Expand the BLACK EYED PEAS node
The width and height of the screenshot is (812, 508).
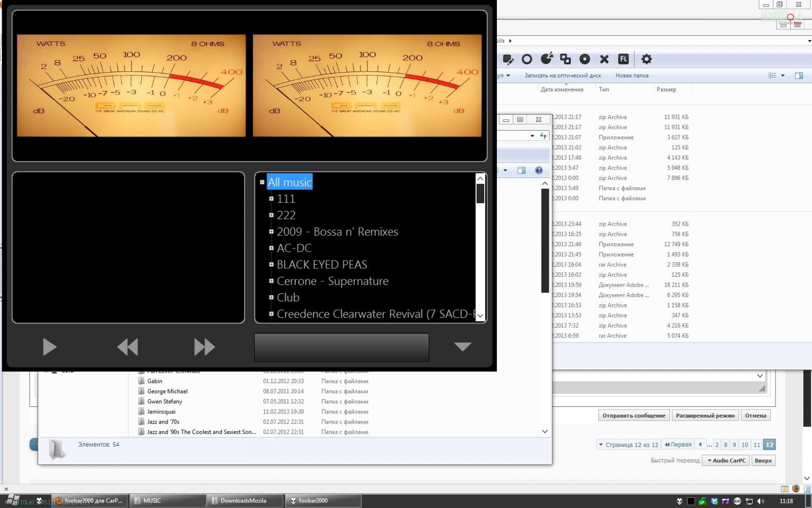pyautogui.click(x=271, y=264)
